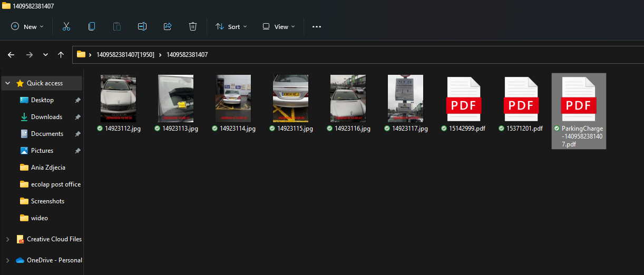The image size is (644, 275).
Task: Click the 1409582381407[1950] breadcrumb
Action: tap(125, 55)
